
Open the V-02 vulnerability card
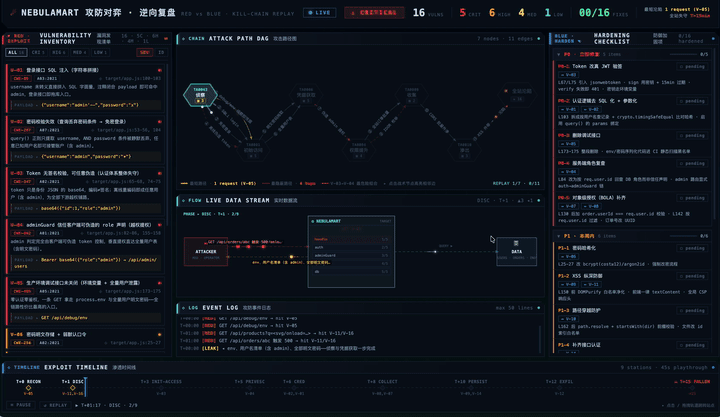tap(85, 139)
